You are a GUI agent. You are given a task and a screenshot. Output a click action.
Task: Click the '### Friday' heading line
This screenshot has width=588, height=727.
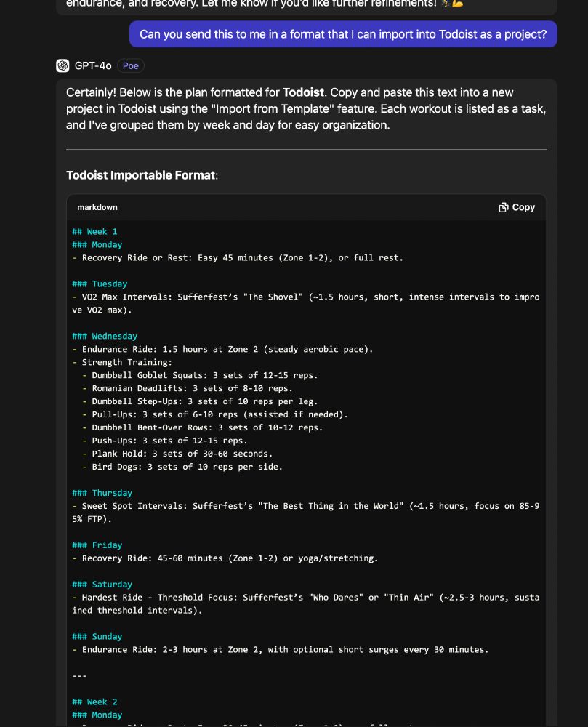coord(97,545)
